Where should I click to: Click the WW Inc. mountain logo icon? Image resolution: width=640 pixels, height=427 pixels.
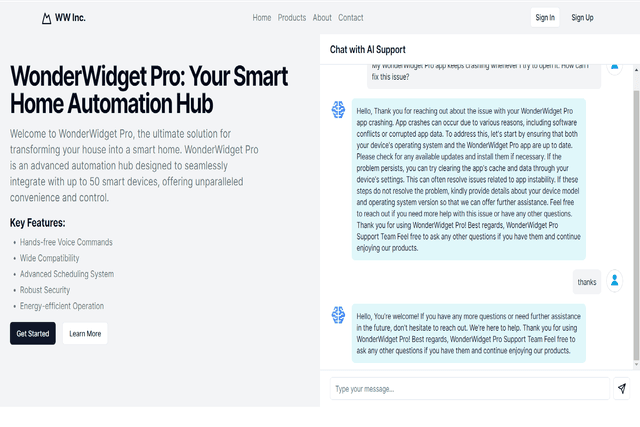pyautogui.click(x=47, y=18)
